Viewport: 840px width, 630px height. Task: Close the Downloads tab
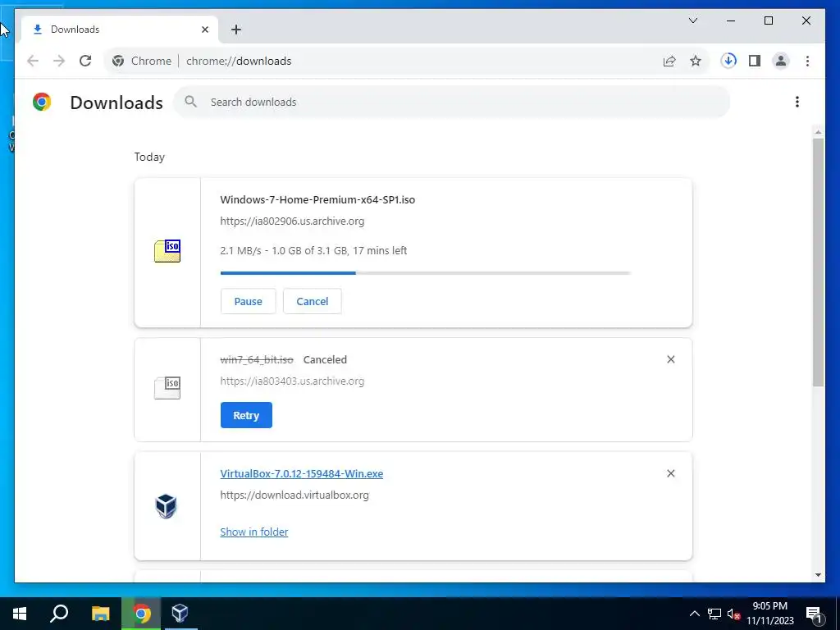[204, 30]
